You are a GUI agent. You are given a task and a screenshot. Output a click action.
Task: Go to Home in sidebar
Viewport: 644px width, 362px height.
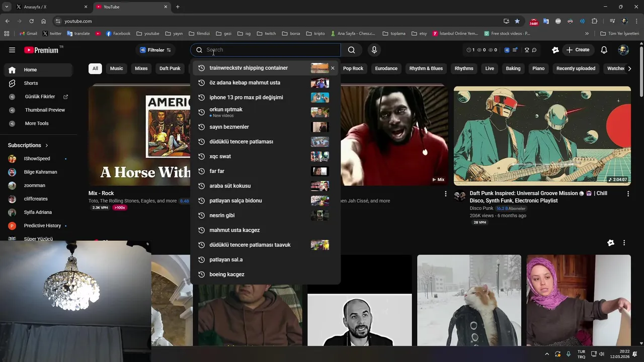[x=37, y=70]
